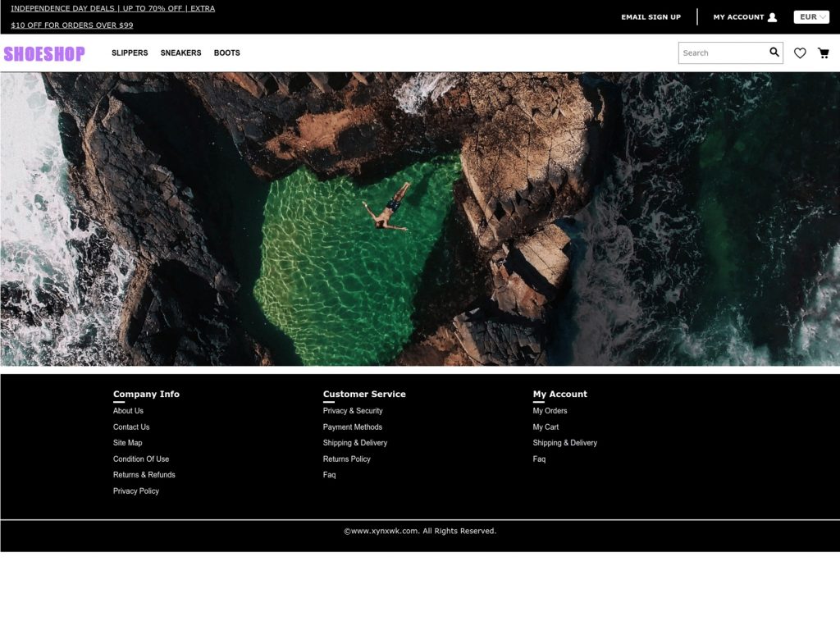
Task: Click the Email Sign Up link
Action: tap(651, 17)
